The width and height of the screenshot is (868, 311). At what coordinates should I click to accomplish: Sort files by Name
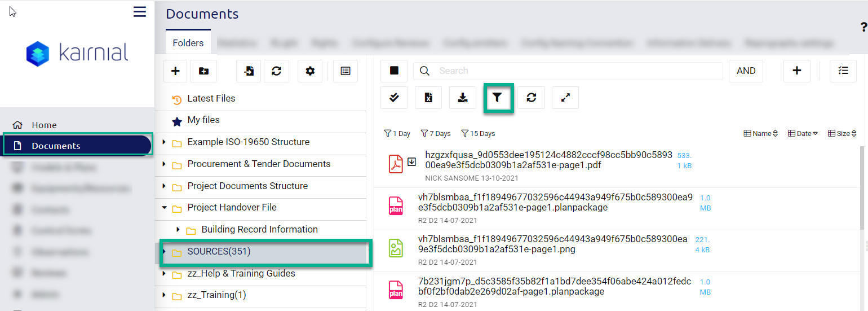[761, 134]
